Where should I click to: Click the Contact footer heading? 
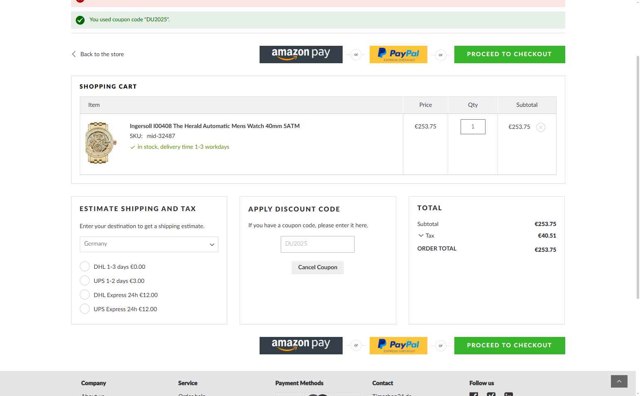pyautogui.click(x=382, y=383)
